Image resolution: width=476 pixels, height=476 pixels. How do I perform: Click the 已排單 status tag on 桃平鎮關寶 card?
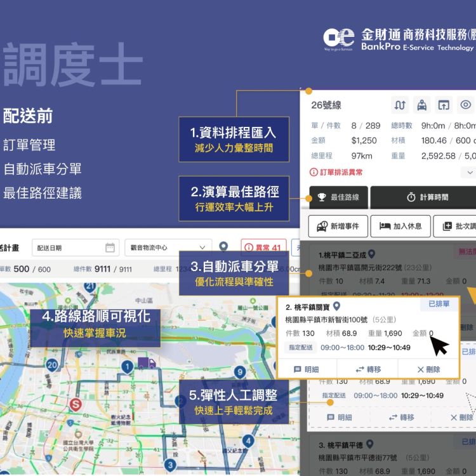439,304
